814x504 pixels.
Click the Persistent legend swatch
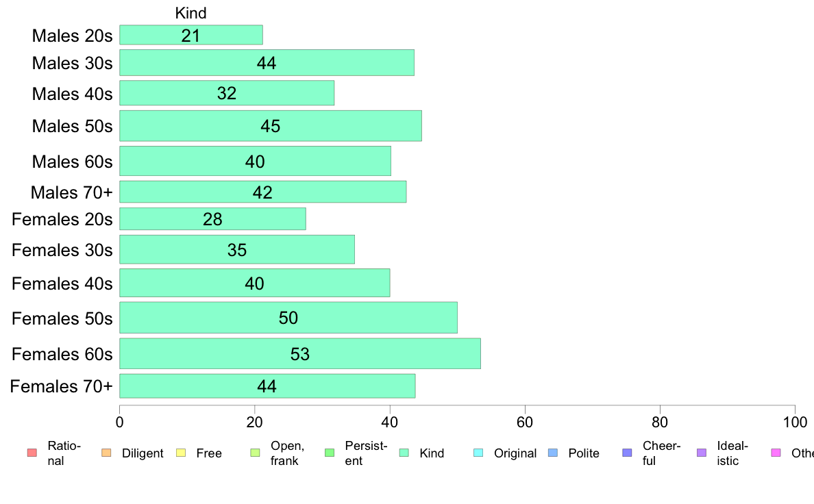330,453
